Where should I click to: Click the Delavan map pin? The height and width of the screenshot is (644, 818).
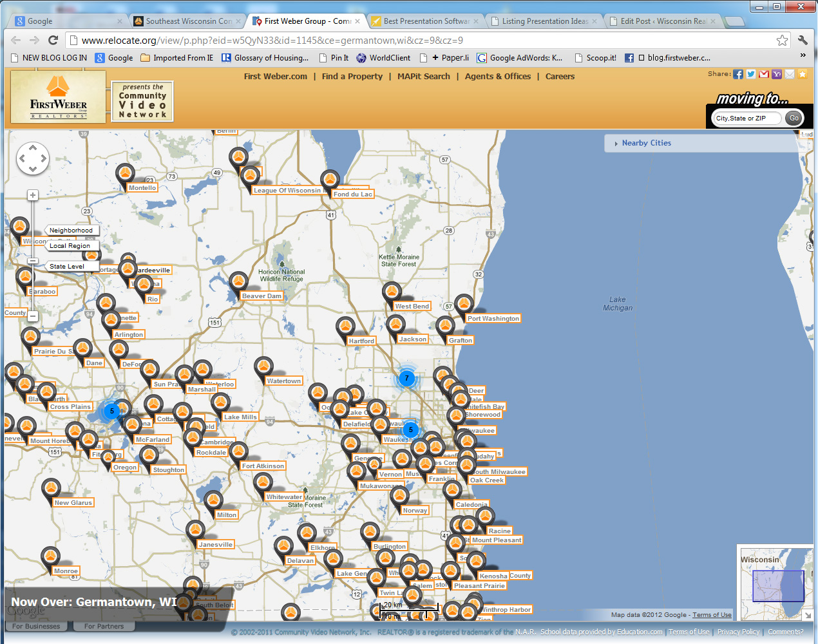(x=283, y=547)
